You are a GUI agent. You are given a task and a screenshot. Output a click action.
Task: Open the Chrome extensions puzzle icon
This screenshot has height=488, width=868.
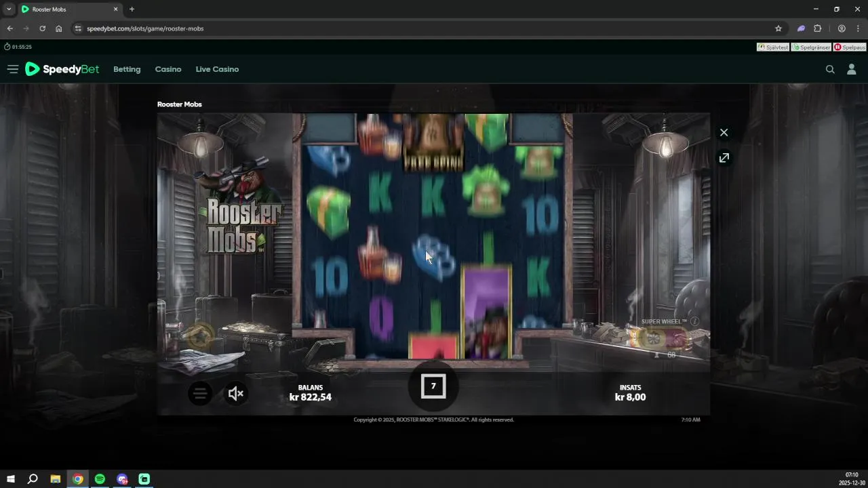[817, 28]
